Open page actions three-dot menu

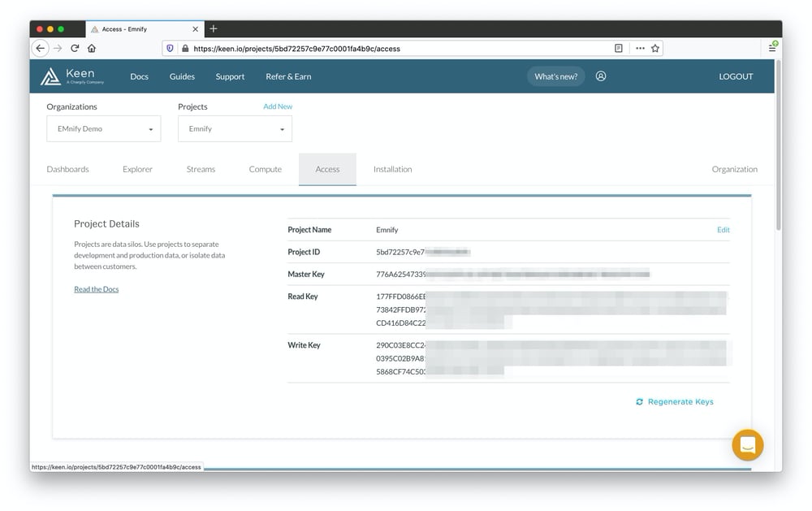coord(640,48)
